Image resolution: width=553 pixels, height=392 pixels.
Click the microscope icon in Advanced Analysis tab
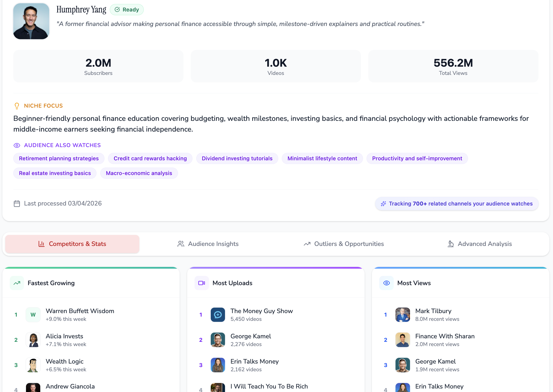pyautogui.click(x=450, y=244)
